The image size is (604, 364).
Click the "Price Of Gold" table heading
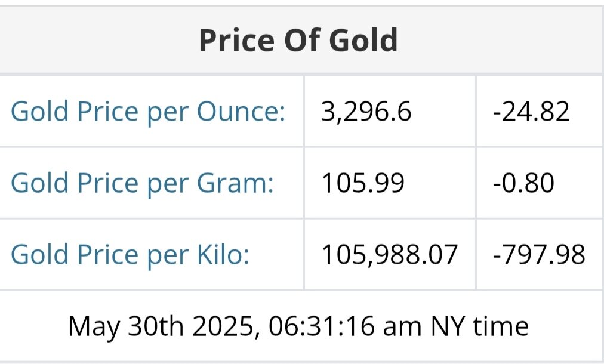click(x=298, y=40)
